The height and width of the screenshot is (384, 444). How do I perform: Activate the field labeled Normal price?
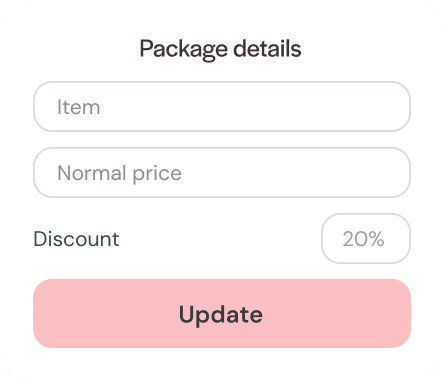[222, 173]
